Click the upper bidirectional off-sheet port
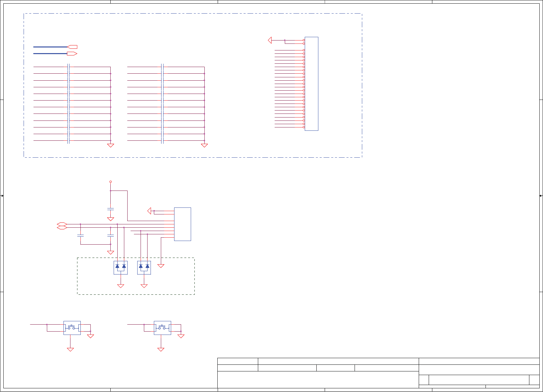This screenshot has height=392, width=543. click(62, 224)
